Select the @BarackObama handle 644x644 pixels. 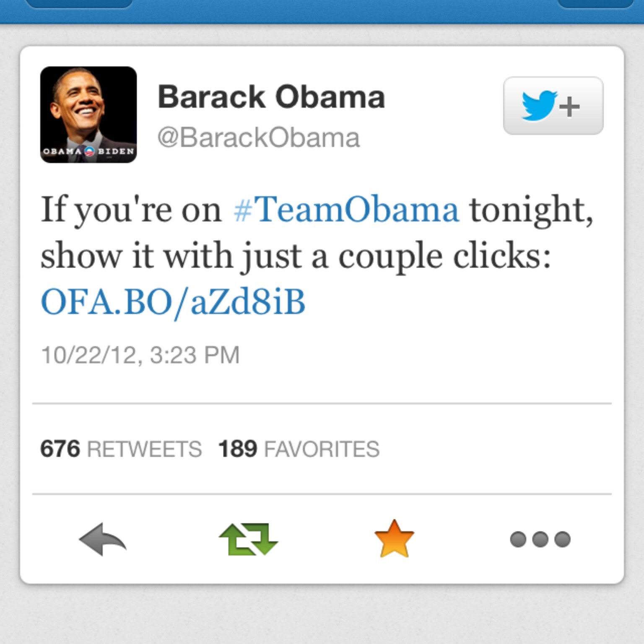pyautogui.click(x=259, y=138)
